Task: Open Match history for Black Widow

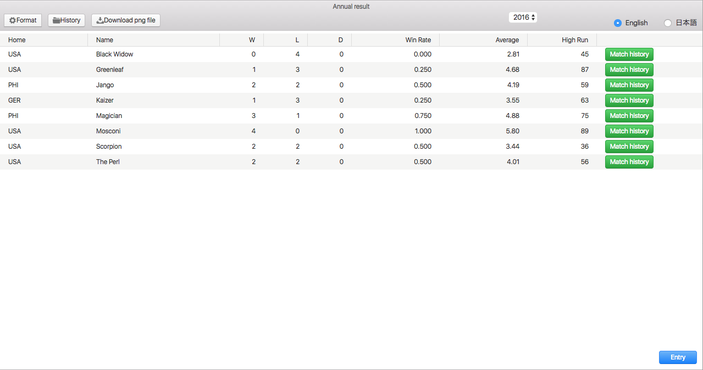Action: [x=629, y=54]
